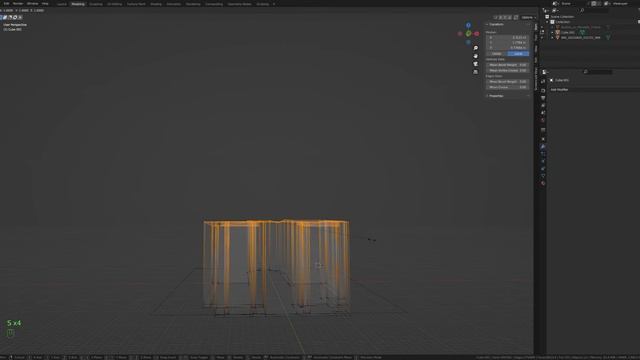Collapse the Collection in outliner
Viewport: 640px width, 360px height.
click(547, 22)
